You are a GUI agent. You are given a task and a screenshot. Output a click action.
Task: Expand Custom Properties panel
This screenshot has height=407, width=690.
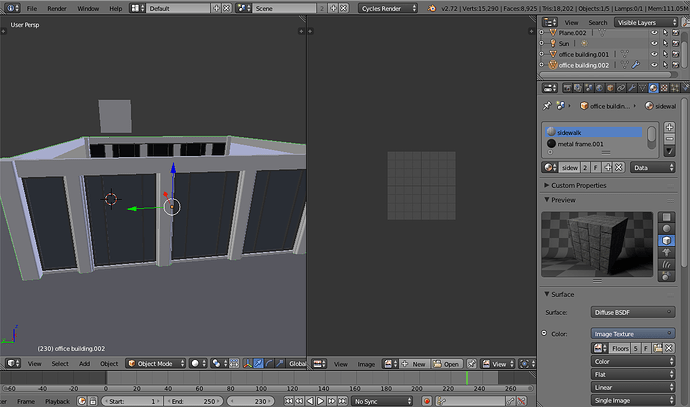pyautogui.click(x=547, y=185)
